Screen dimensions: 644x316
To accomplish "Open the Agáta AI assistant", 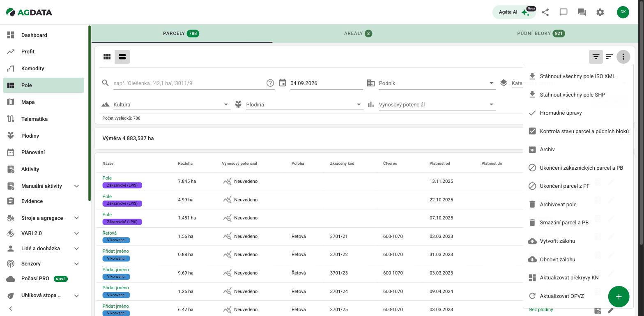I will click(514, 12).
